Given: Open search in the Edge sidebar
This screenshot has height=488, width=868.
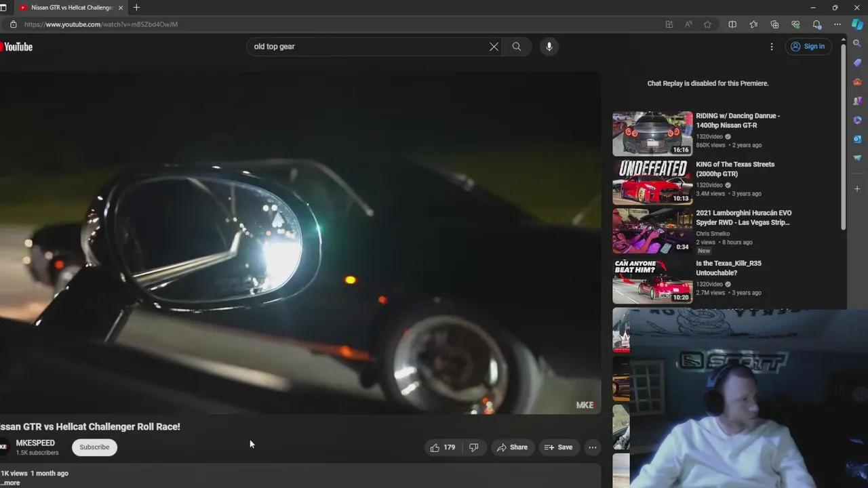Looking at the screenshot, I should (857, 43).
